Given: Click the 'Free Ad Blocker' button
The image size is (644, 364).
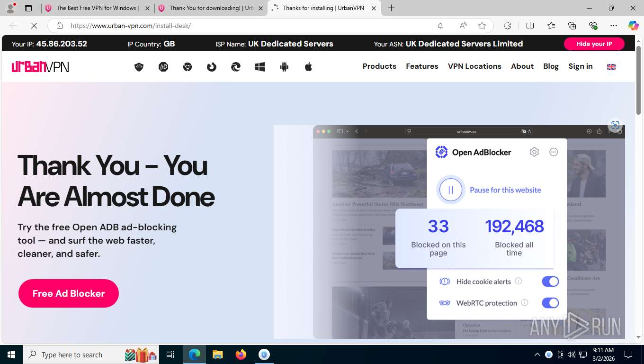Looking at the screenshot, I should (x=69, y=293).
